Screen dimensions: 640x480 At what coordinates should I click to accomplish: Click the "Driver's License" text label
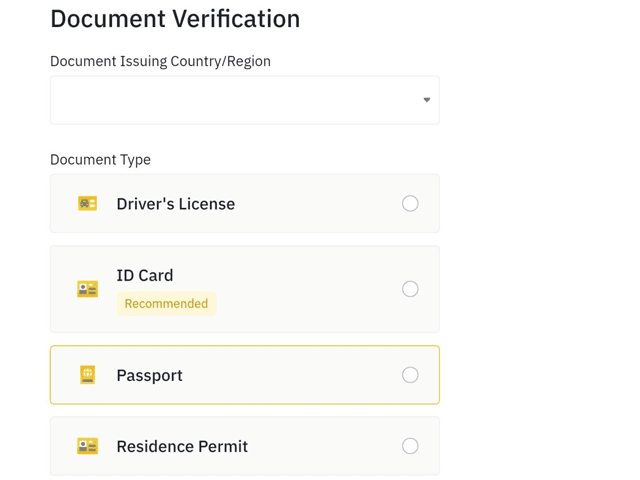tap(176, 204)
